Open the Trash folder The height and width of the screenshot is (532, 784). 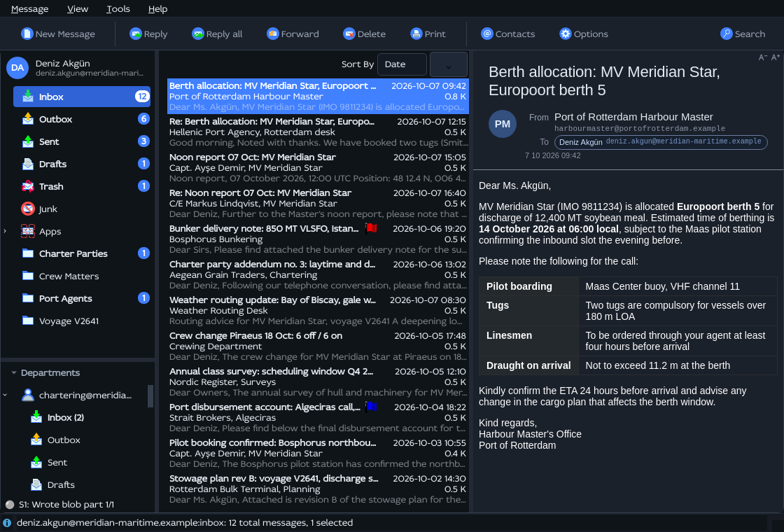(x=82, y=186)
